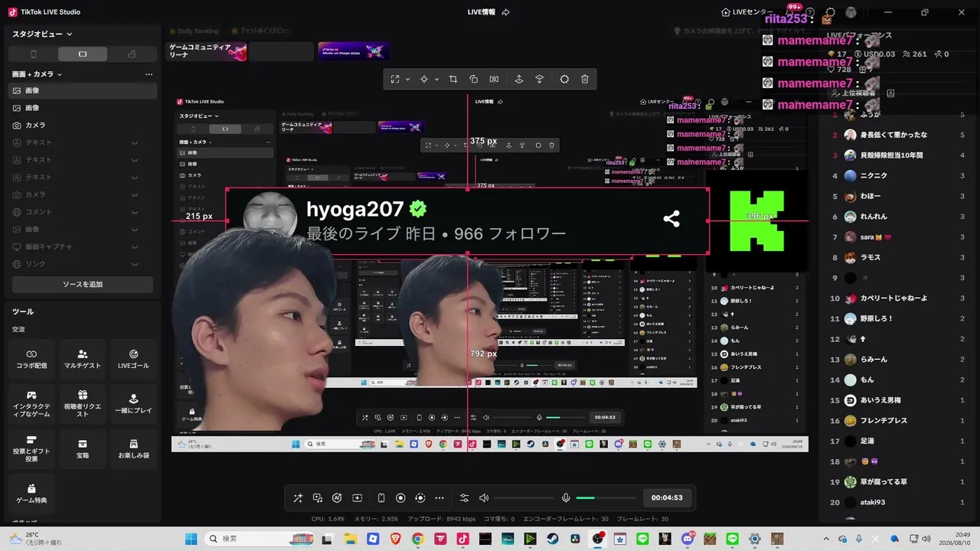Click the mobile preview icon in bottom bar
980x551 pixels.
click(381, 498)
